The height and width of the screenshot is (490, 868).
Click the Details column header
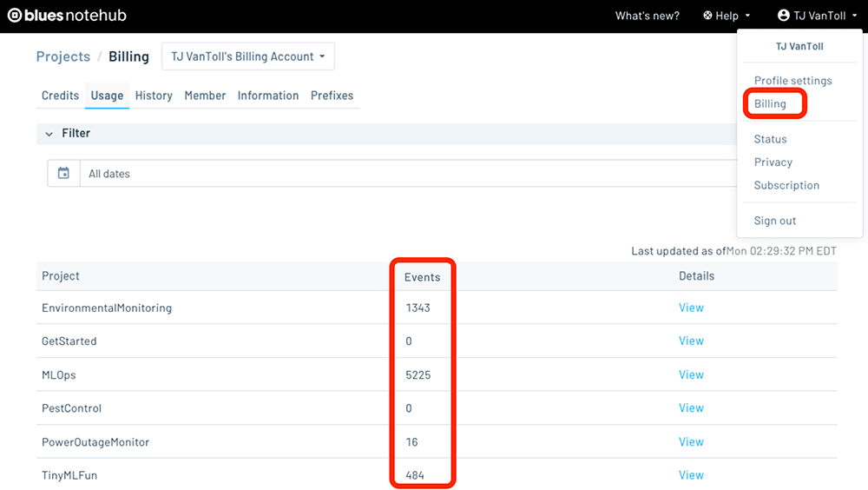[x=696, y=276]
